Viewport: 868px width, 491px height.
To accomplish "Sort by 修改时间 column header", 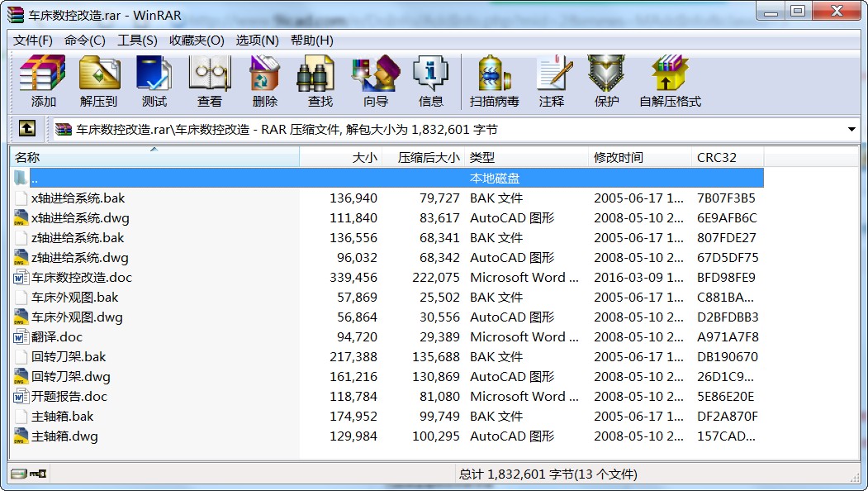I will pos(618,157).
